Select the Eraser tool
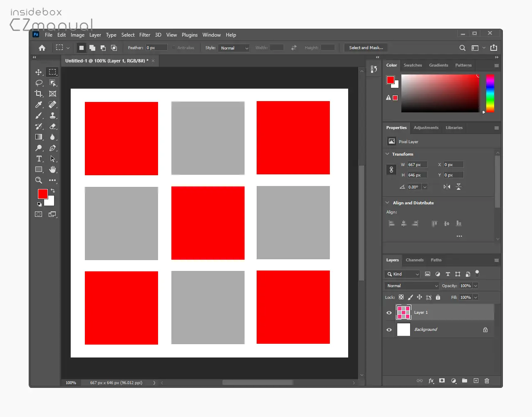532x417 pixels. [x=53, y=126]
